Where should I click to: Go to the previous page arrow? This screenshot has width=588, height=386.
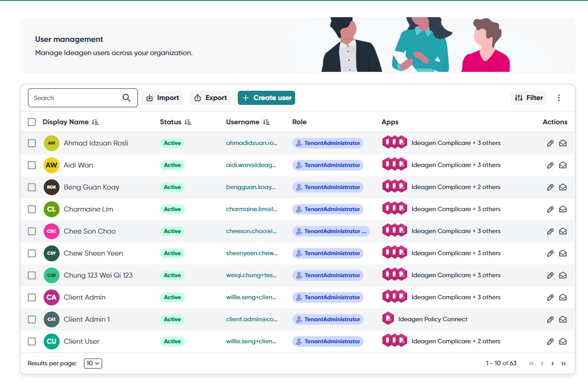click(x=542, y=364)
